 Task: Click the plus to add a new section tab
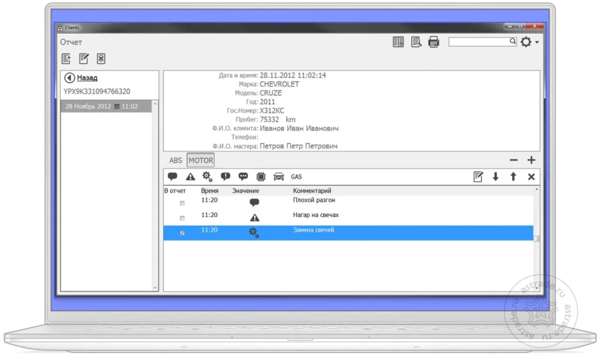pyautogui.click(x=531, y=160)
